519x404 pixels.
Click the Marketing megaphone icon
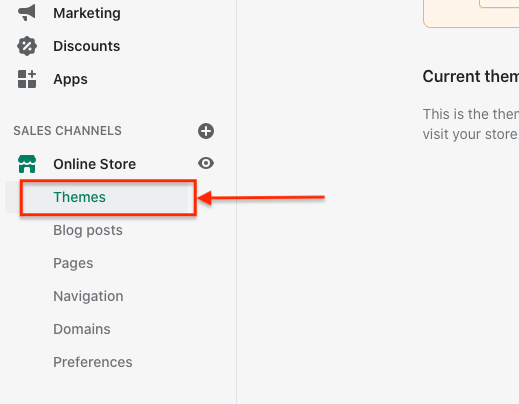(x=27, y=13)
